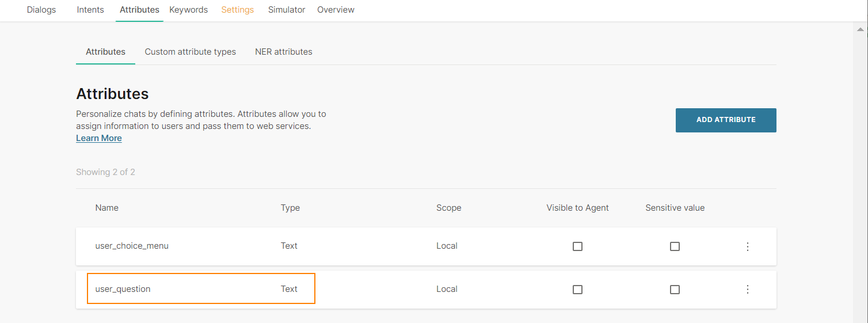Viewport: 868px width, 323px height.
Task: Follow the Learn More link
Action: click(x=99, y=138)
